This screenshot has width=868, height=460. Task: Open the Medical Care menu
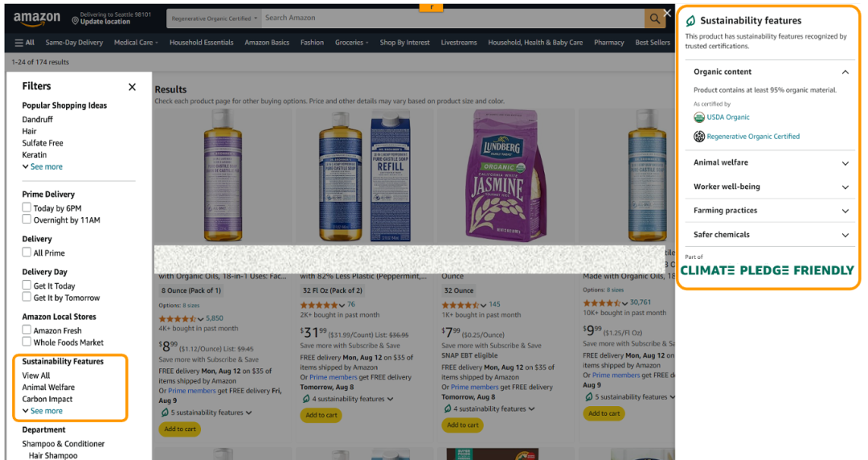[135, 43]
